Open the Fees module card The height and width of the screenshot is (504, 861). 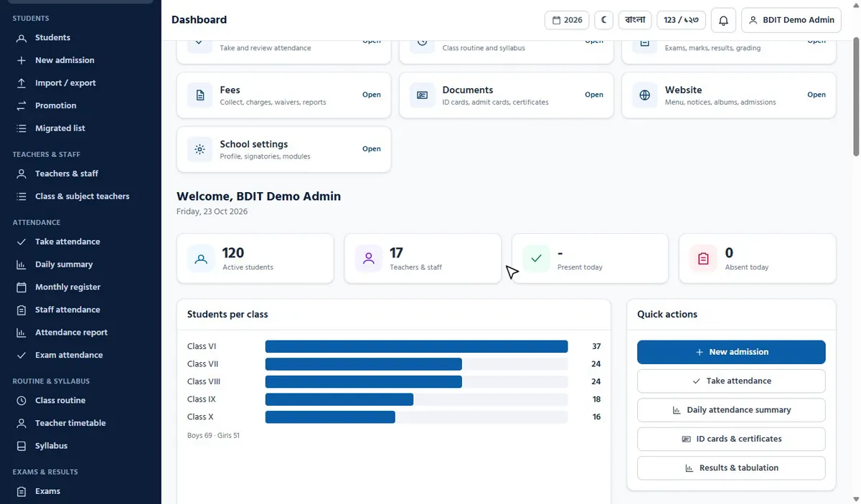coord(284,95)
